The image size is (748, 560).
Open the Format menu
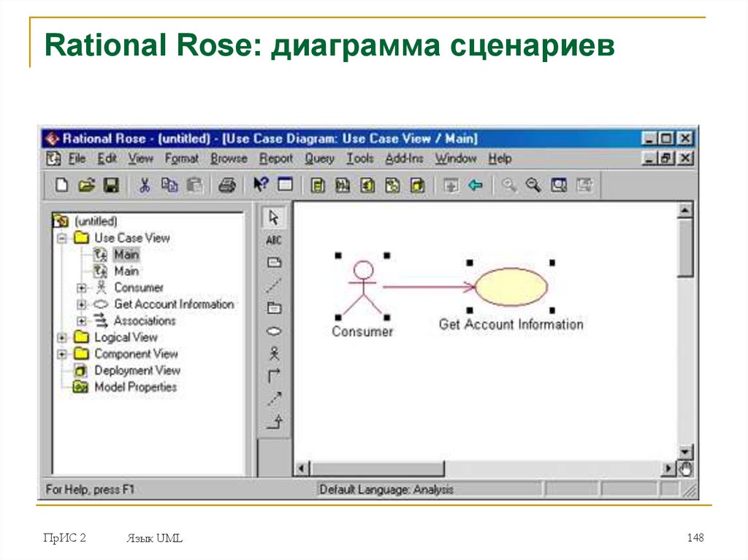[181, 158]
